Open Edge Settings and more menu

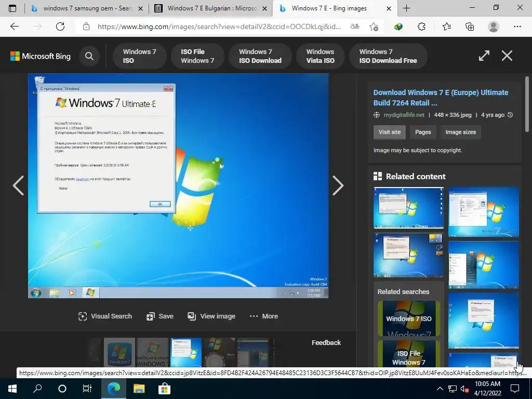coord(517,26)
